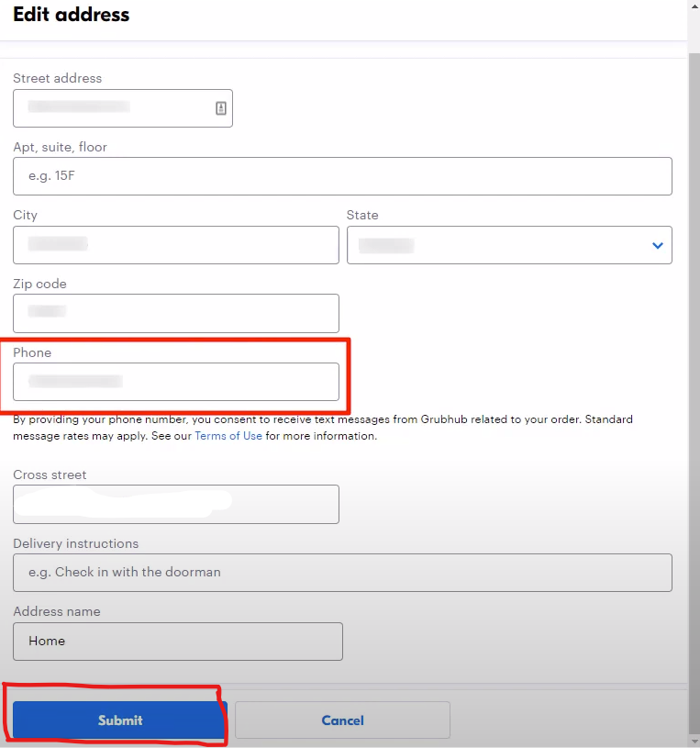The image size is (700, 748).
Task: Click the Phone field label
Action: click(32, 352)
